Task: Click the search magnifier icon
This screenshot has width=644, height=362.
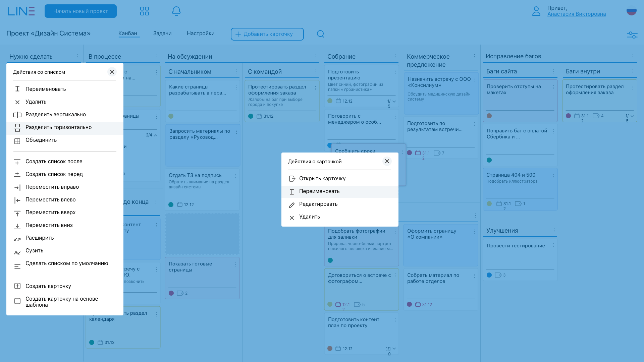Action: pos(320,34)
